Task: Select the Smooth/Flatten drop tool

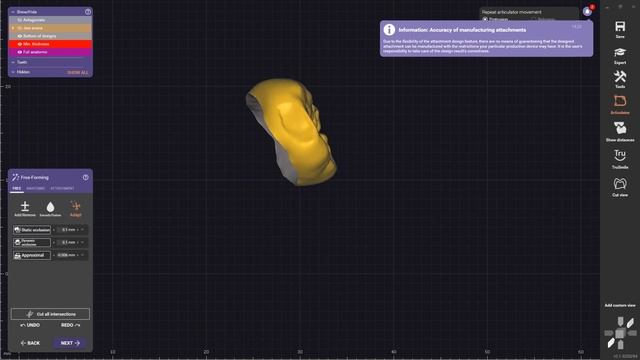Action: [x=50, y=208]
